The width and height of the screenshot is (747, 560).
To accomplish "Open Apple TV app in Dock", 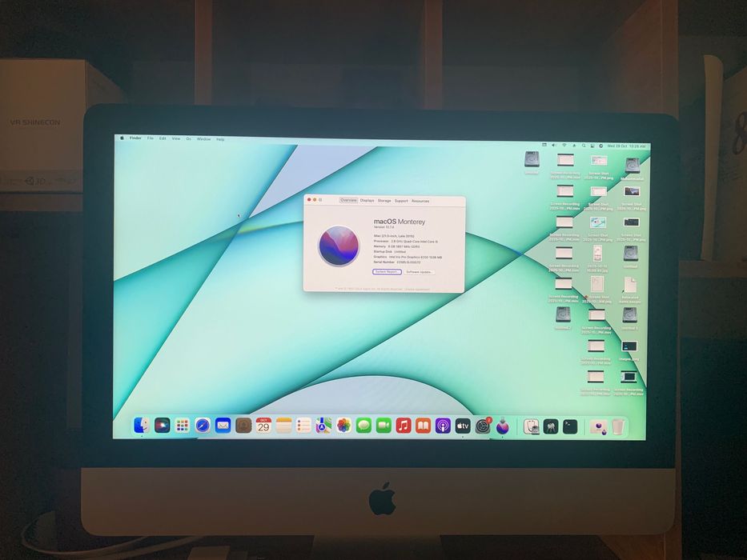I will (x=463, y=426).
